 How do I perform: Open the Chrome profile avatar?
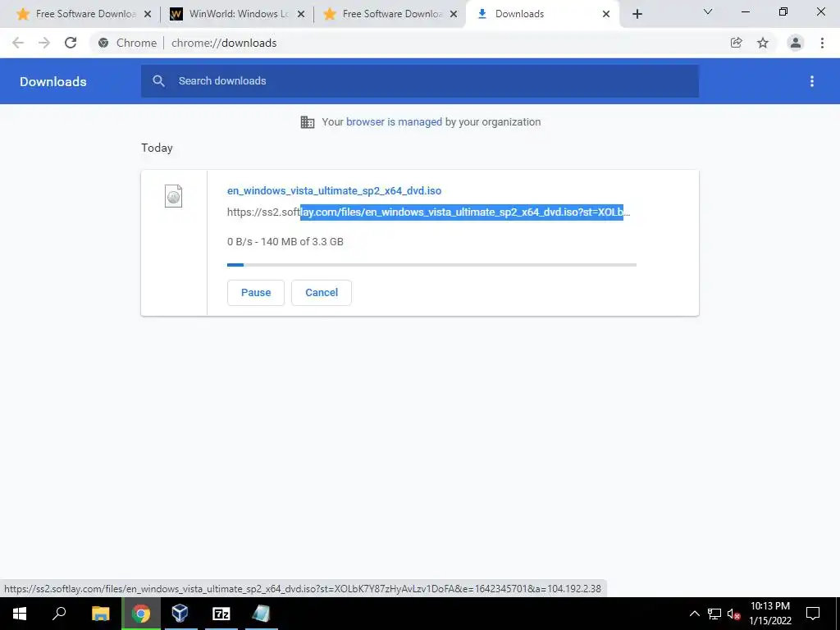coord(796,43)
